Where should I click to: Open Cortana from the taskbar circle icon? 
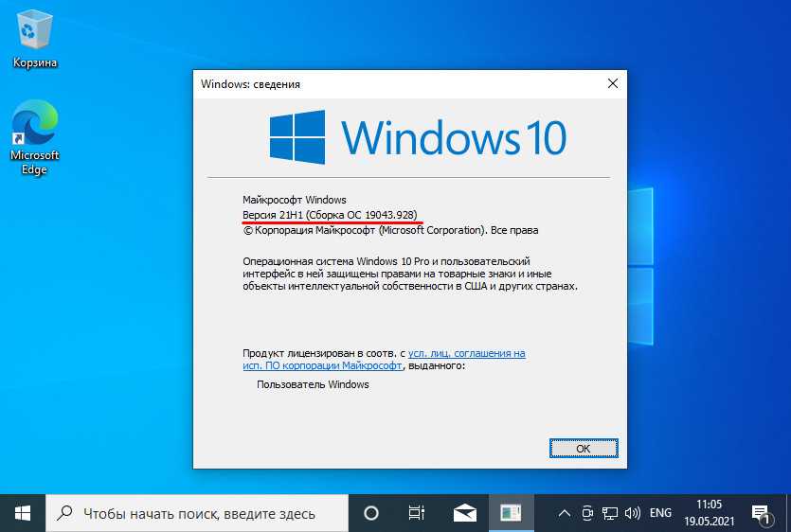(371, 513)
